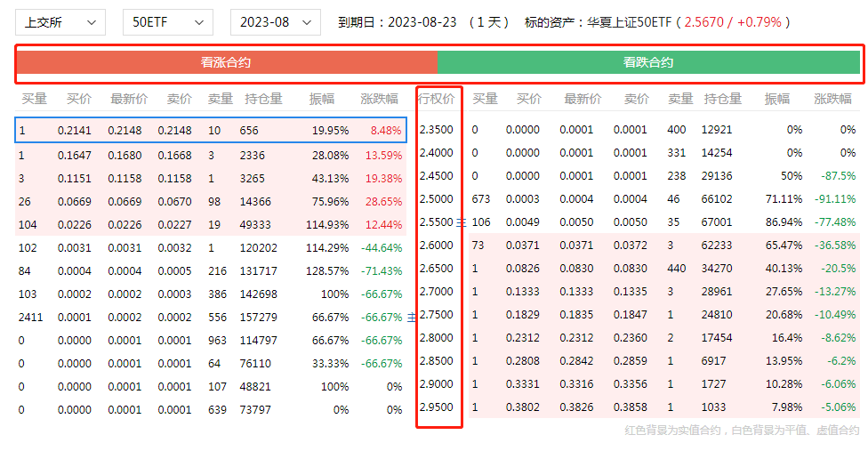Open the 2023-08 expiry month dropdown

tap(275, 22)
